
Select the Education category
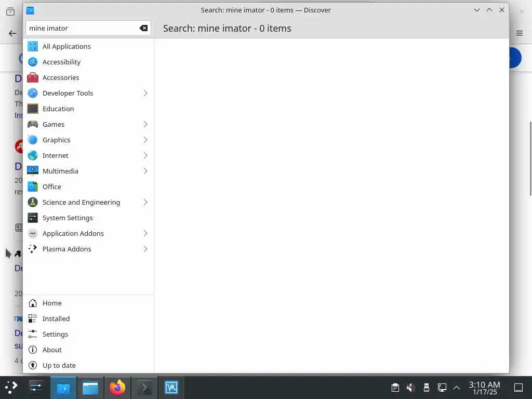tap(88, 109)
